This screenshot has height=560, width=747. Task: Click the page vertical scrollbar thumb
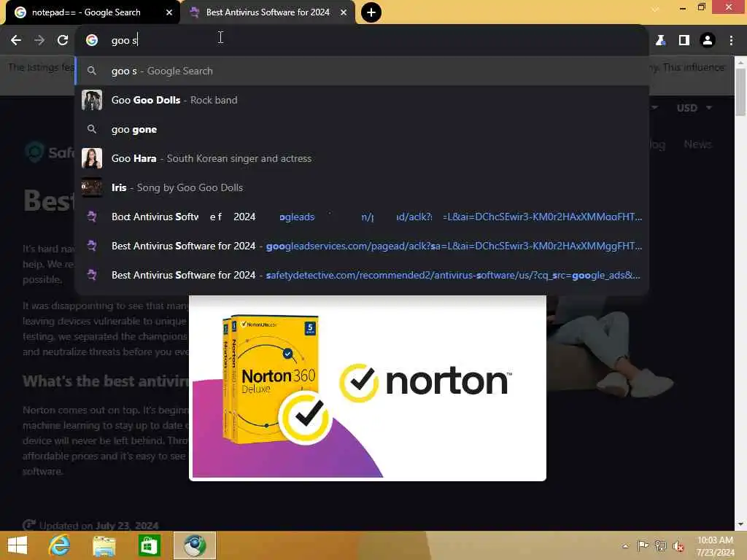(x=740, y=92)
